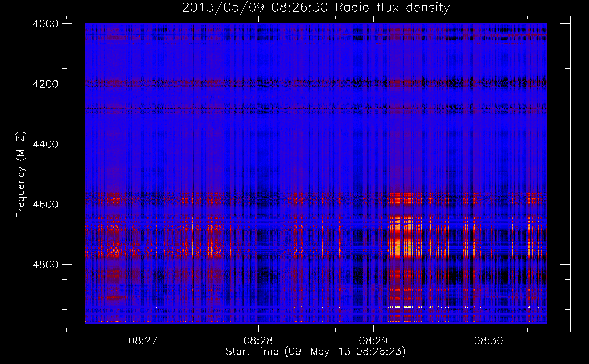Screen dimensions: 589x364
Task: Click the "Start Time (09-May-13 08:26:23)" label
Action: pos(316,352)
